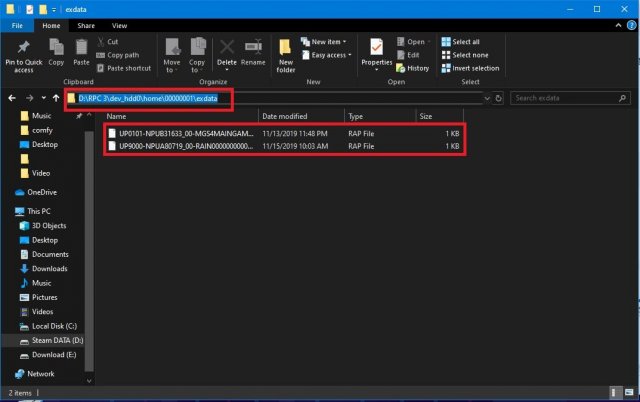Image resolution: width=640 pixels, height=402 pixels.
Task: Click the Copy icon in Clipboard group
Action: point(56,48)
